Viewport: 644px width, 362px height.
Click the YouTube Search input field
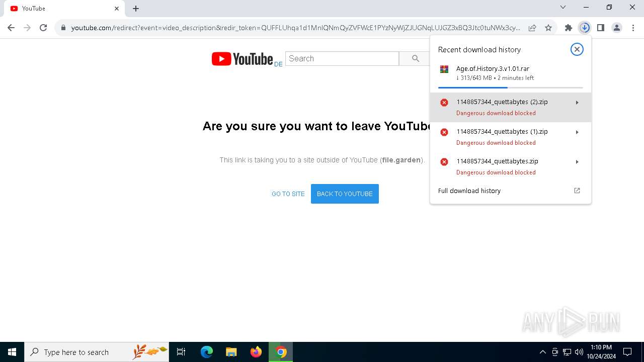pyautogui.click(x=342, y=59)
